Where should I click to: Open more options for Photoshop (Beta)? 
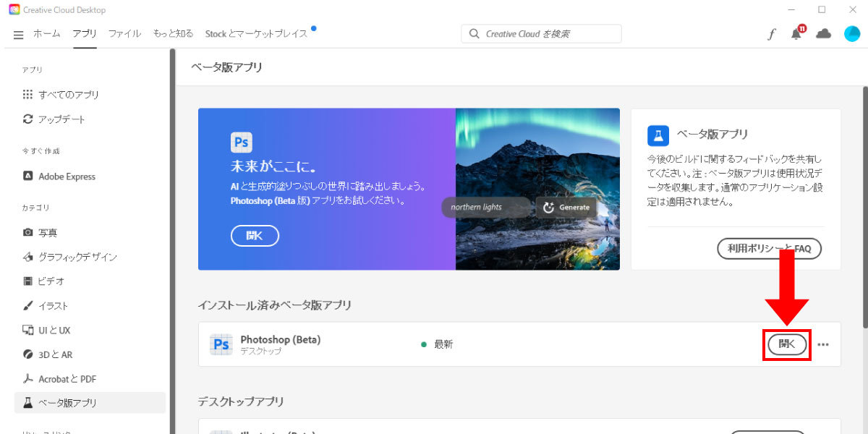coord(823,345)
